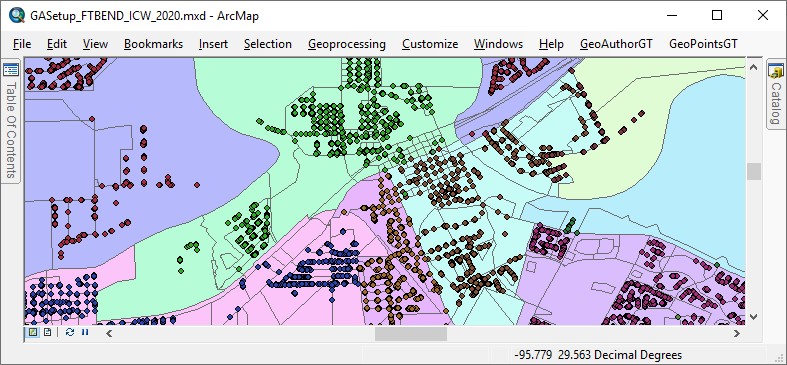Pause map drawing
The image size is (787, 365).
coord(85,332)
